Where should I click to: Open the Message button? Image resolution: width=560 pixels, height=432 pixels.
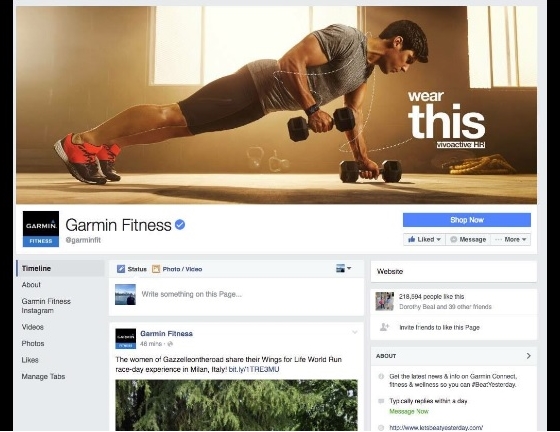468,239
